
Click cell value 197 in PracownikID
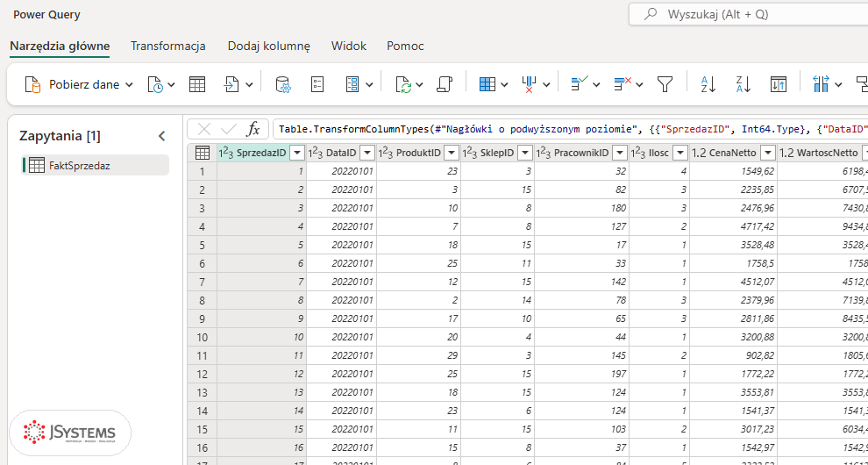point(582,374)
